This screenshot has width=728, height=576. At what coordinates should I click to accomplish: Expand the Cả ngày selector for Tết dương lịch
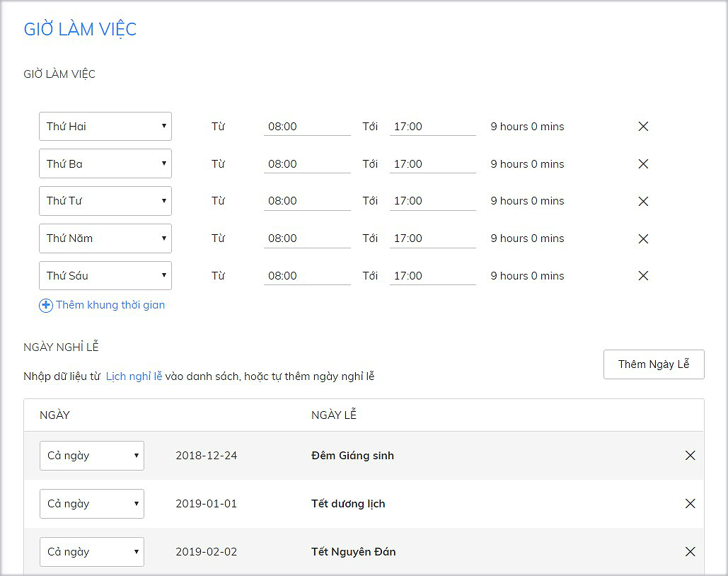click(91, 504)
